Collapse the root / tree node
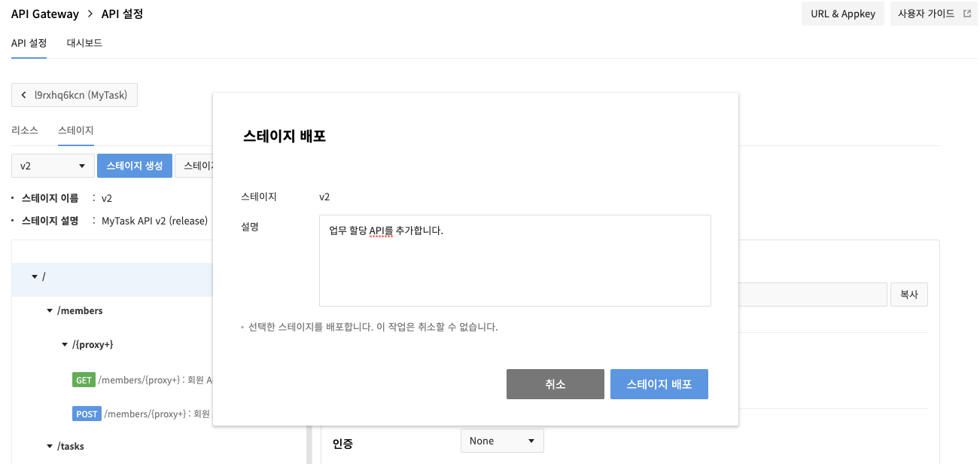The width and height of the screenshot is (980, 464). click(x=35, y=276)
